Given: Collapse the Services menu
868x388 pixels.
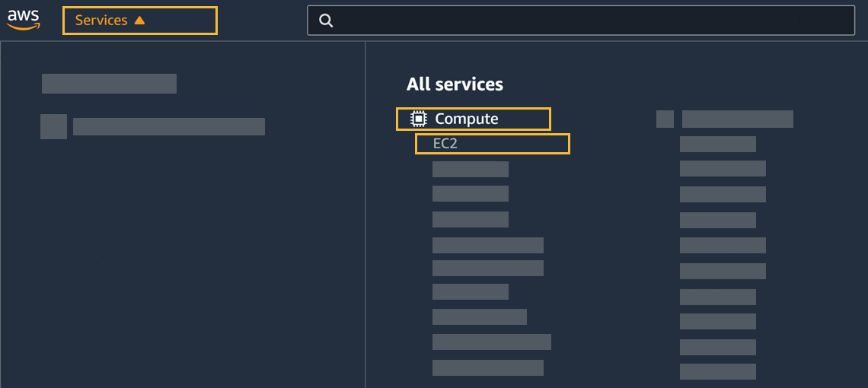Looking at the screenshot, I should (139, 21).
